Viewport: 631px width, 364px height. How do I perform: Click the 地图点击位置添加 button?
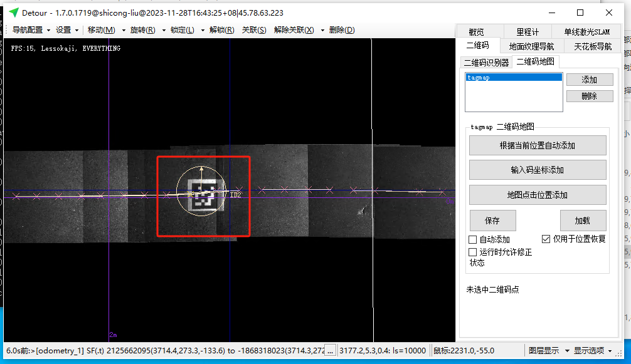538,195
